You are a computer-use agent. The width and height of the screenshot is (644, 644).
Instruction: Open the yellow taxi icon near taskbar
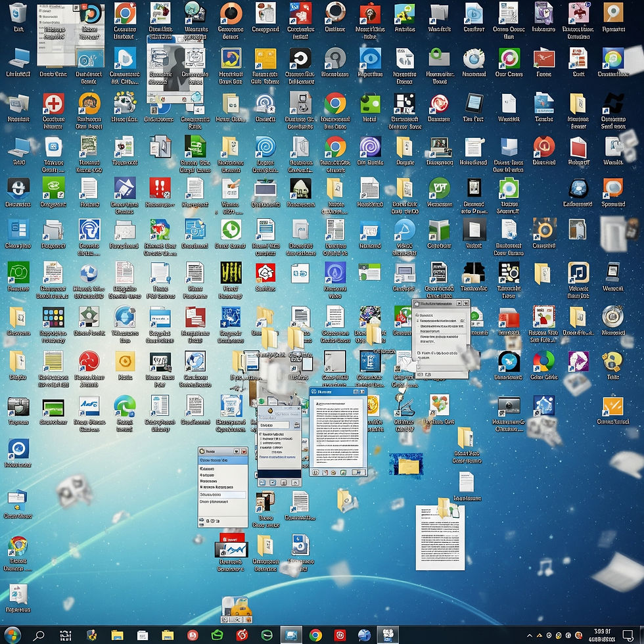(x=237, y=610)
